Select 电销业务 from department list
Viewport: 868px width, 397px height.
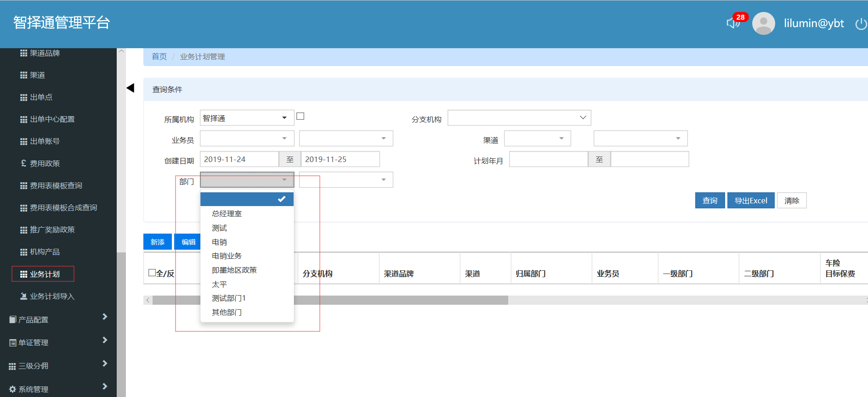247,256
